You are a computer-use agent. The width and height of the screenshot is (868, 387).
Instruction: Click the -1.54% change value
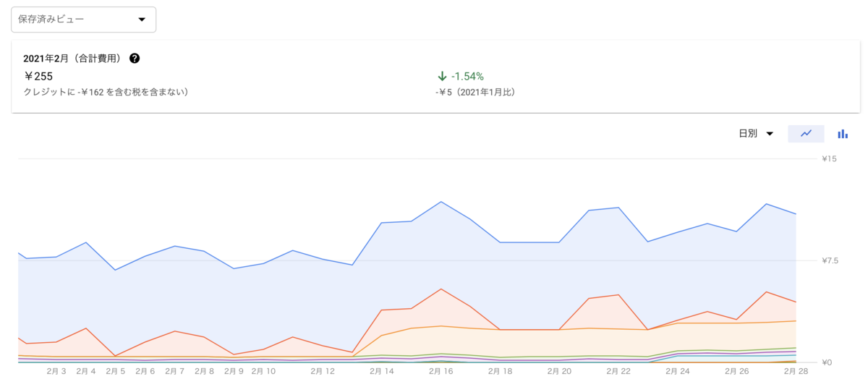(468, 76)
